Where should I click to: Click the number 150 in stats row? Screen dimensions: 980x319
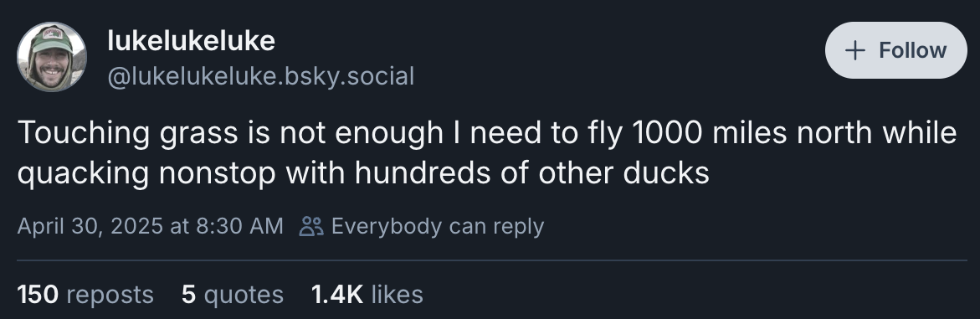(38, 294)
